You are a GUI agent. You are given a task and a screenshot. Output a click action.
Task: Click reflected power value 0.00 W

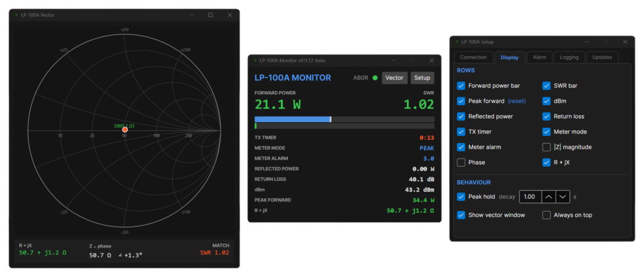click(x=423, y=169)
